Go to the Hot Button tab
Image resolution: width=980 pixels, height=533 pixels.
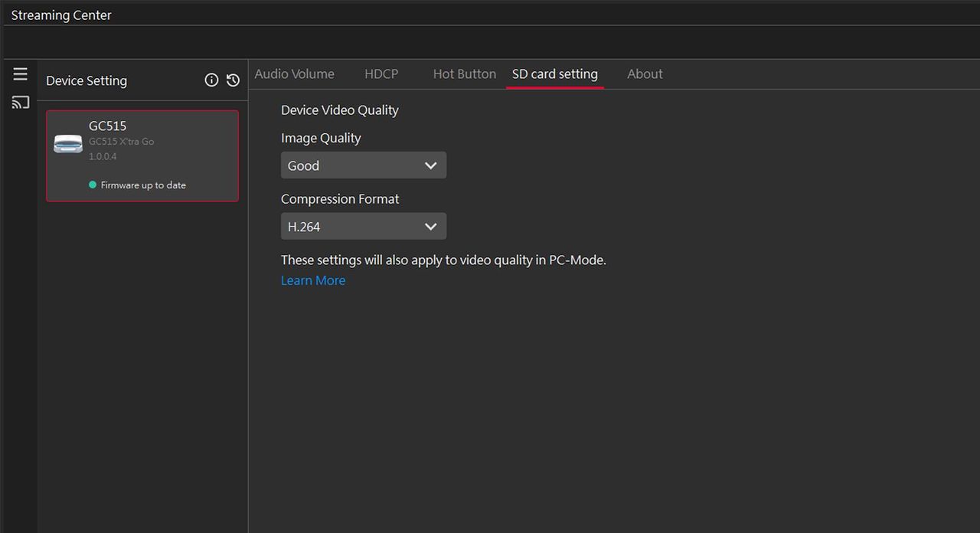point(465,74)
